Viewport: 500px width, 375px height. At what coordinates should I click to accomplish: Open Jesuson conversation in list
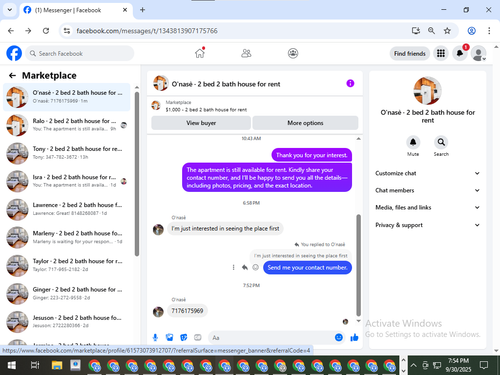coord(67,322)
